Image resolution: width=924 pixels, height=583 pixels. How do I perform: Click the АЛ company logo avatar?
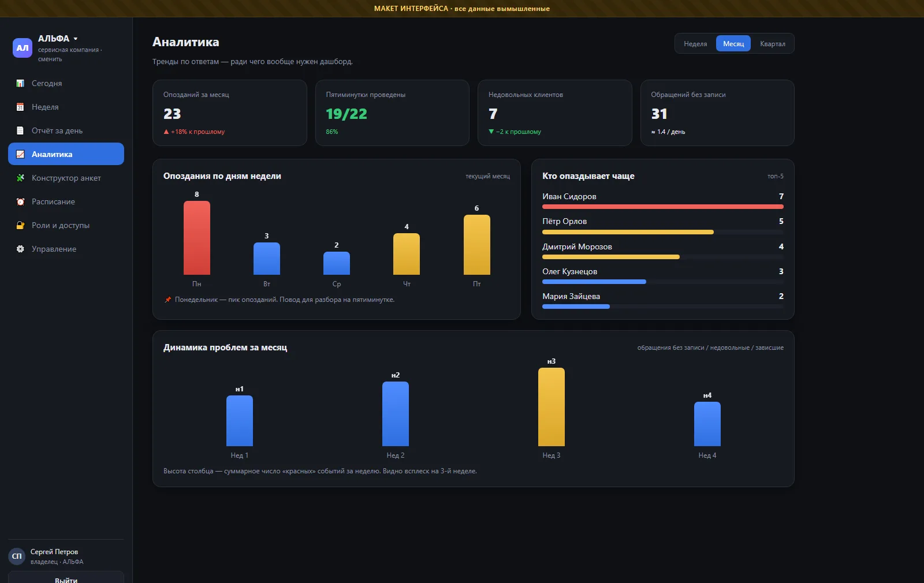point(23,48)
